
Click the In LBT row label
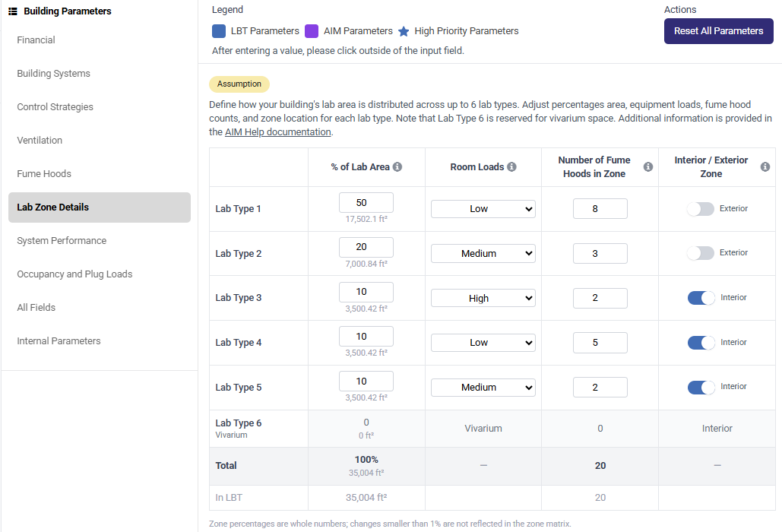click(x=229, y=498)
